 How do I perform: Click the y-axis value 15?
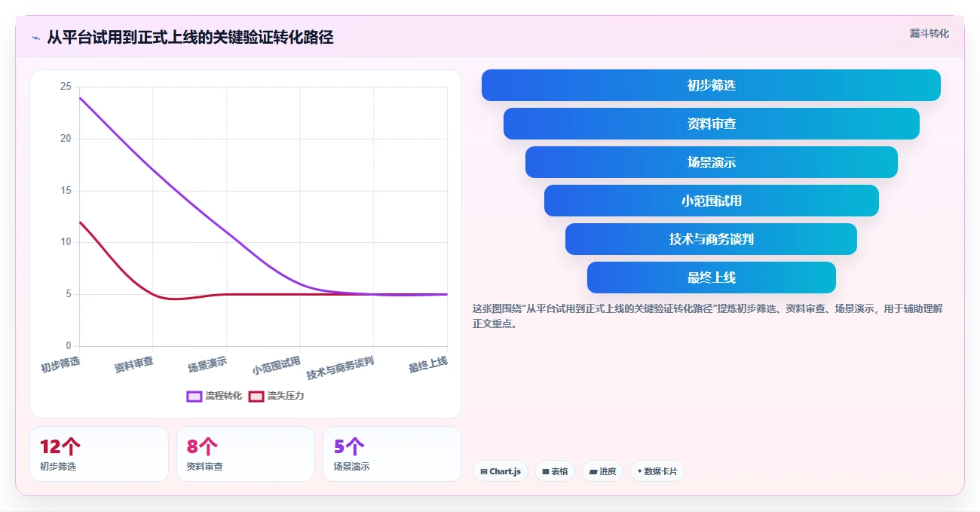66,191
